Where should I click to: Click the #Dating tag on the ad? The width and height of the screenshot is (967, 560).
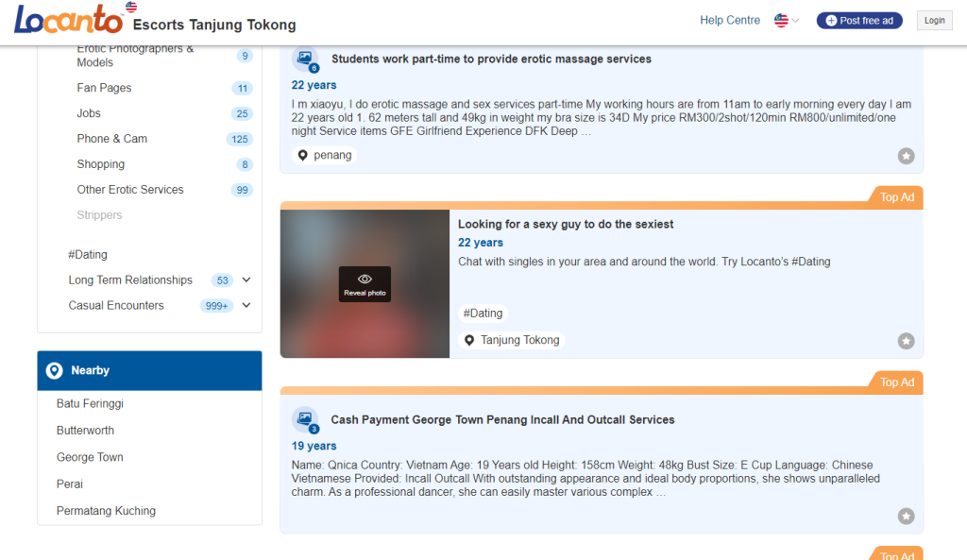(x=482, y=313)
